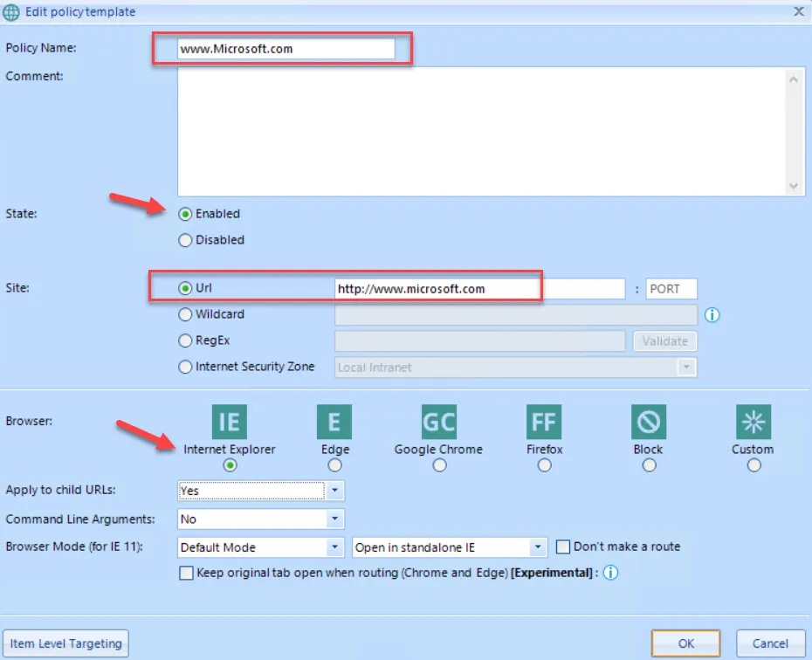Click the Edge browser E icon
812x660 pixels.
334,422
